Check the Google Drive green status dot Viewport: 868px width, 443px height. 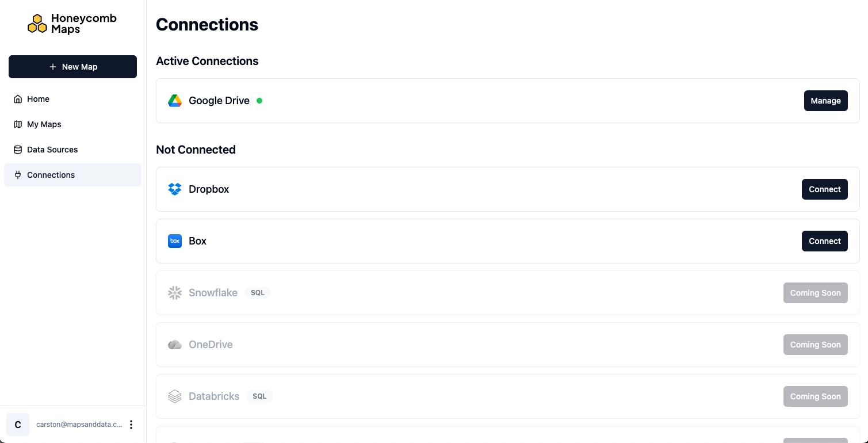pyautogui.click(x=259, y=101)
